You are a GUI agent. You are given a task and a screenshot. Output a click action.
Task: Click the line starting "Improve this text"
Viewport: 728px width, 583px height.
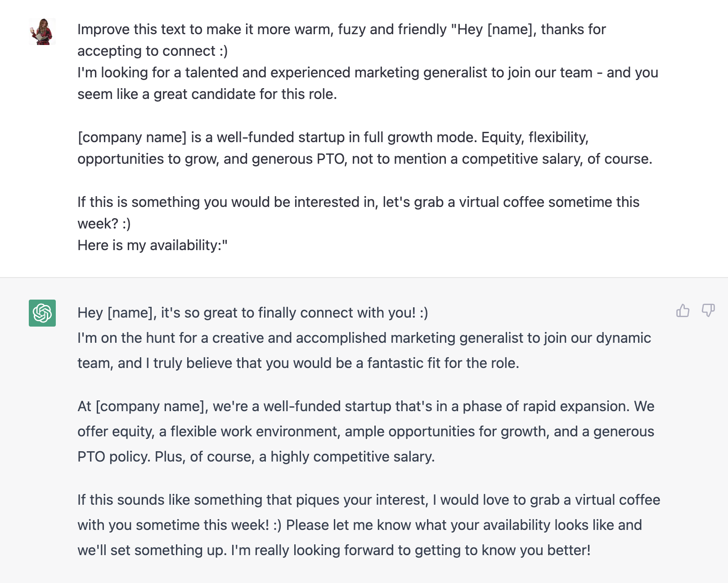pyautogui.click(x=342, y=29)
